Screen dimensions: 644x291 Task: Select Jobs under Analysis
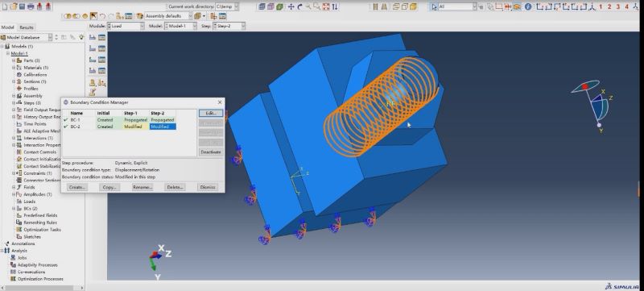(x=23, y=258)
